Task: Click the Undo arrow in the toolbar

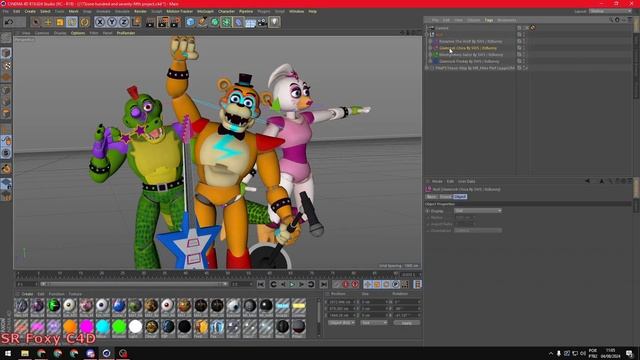Action: point(9,22)
